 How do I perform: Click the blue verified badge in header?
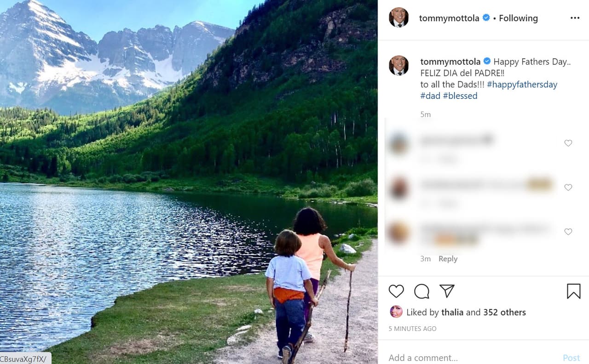point(486,18)
